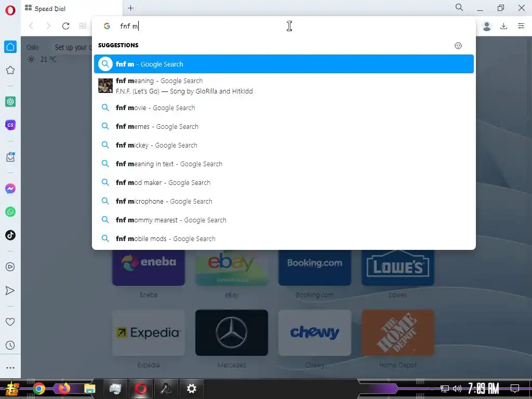Viewport: 532px width, 399px height.
Task: Switch to the Speed Dial tab
Action: [x=72, y=8]
